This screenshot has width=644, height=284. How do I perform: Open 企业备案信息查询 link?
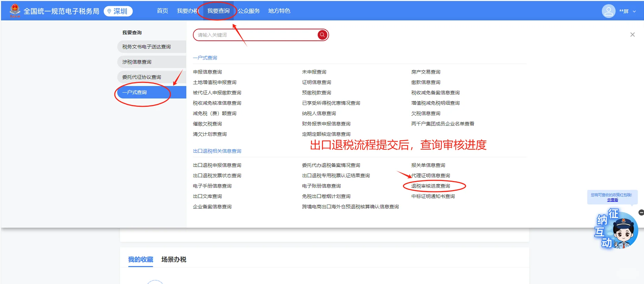click(212, 207)
